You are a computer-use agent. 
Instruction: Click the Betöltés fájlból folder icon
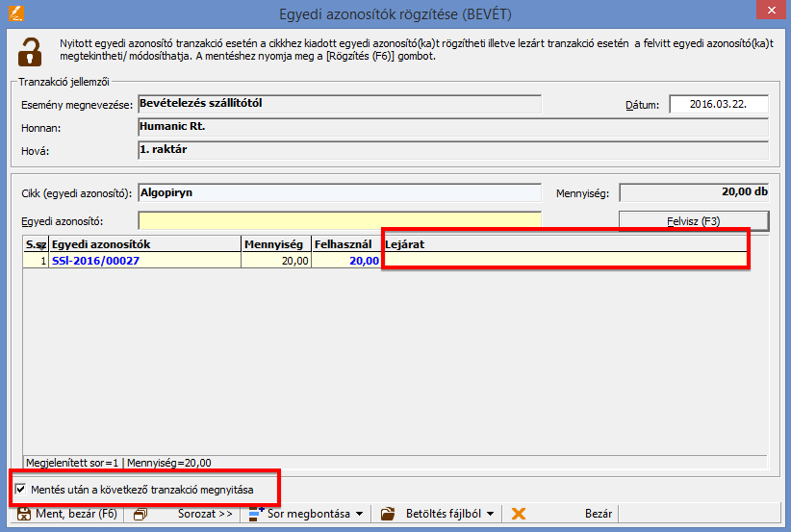pos(389,514)
